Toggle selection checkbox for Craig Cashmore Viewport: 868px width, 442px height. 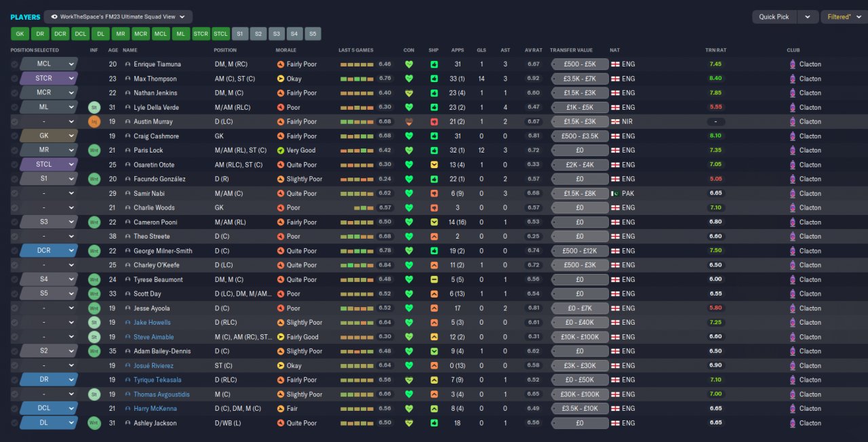tap(14, 136)
